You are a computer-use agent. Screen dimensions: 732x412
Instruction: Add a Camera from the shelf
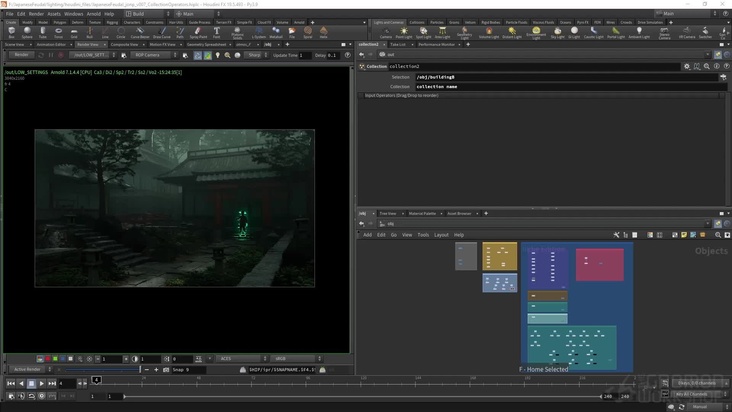pos(386,33)
